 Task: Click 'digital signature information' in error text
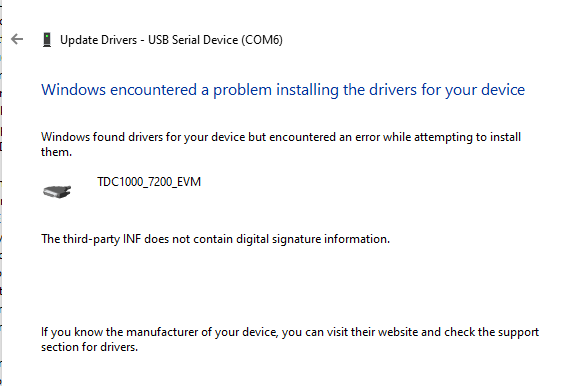click(312, 239)
